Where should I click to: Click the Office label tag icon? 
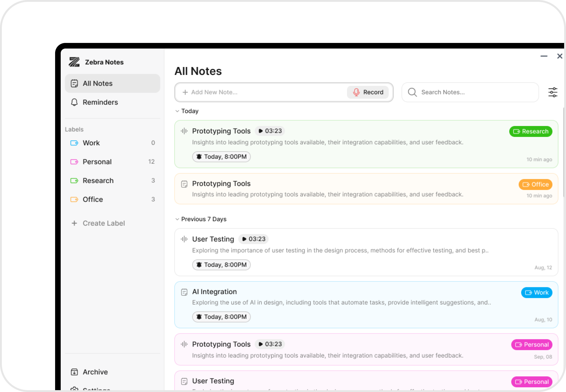(74, 199)
